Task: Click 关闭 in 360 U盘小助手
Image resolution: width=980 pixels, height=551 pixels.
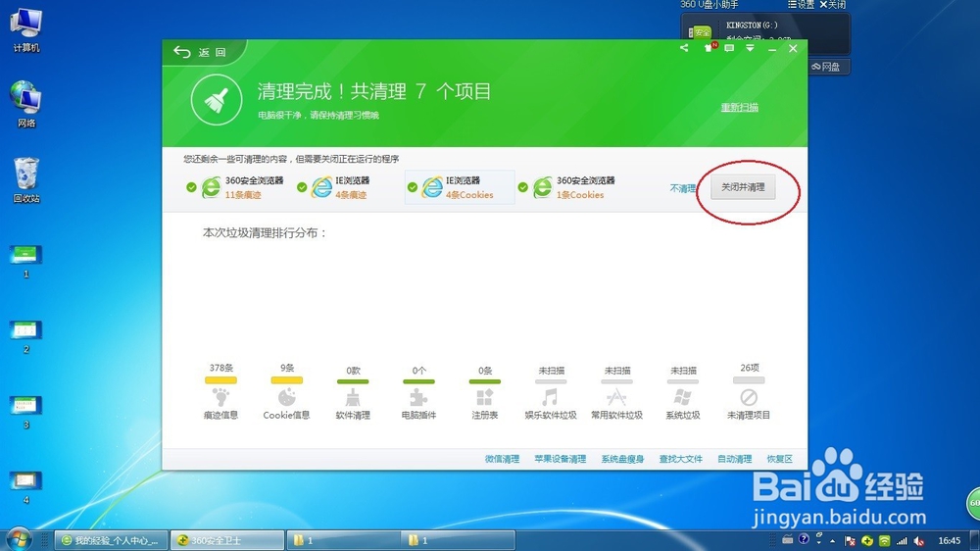Action: 832,4
